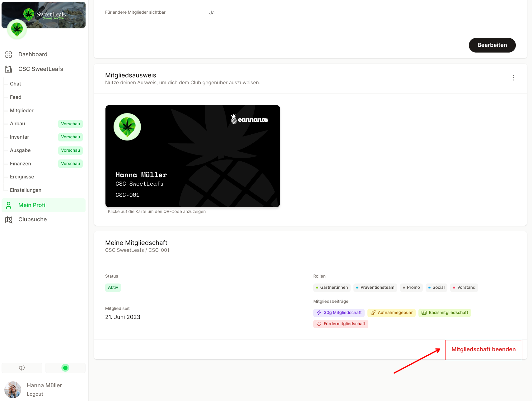Open the Clubsuche map icon
This screenshot has height=401, width=532.
click(x=8, y=220)
